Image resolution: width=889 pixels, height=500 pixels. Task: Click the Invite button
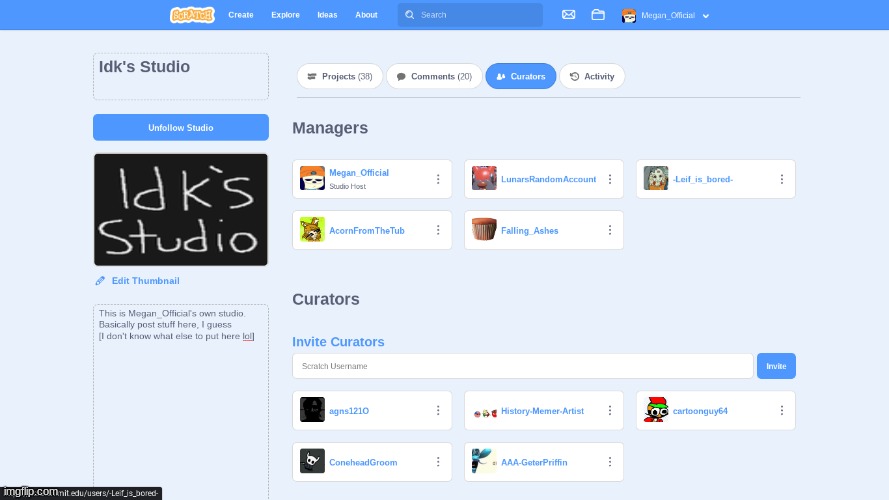pyautogui.click(x=776, y=366)
